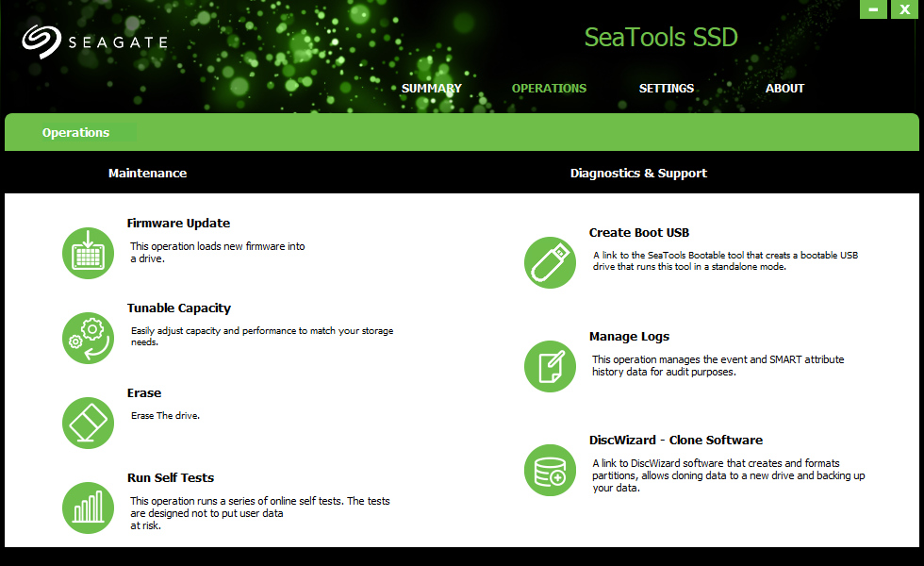Click the Create Boot USB drive icon
The height and width of the screenshot is (566, 924).
(550, 262)
